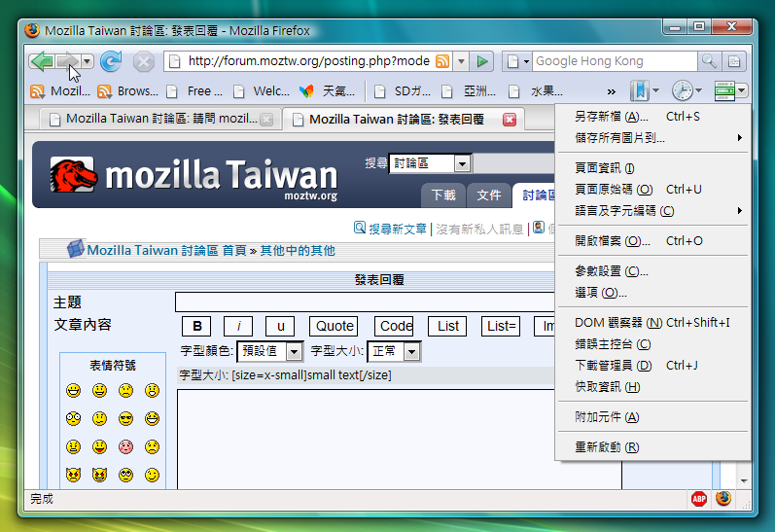The height and width of the screenshot is (532, 775).
Task: Click the RSS feed icon in address bar
Action: pos(442,61)
